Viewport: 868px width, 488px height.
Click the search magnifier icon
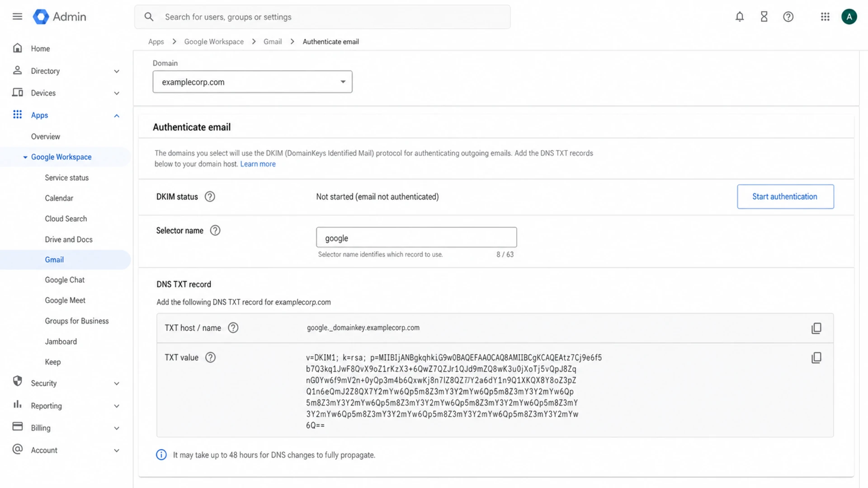[x=149, y=17]
